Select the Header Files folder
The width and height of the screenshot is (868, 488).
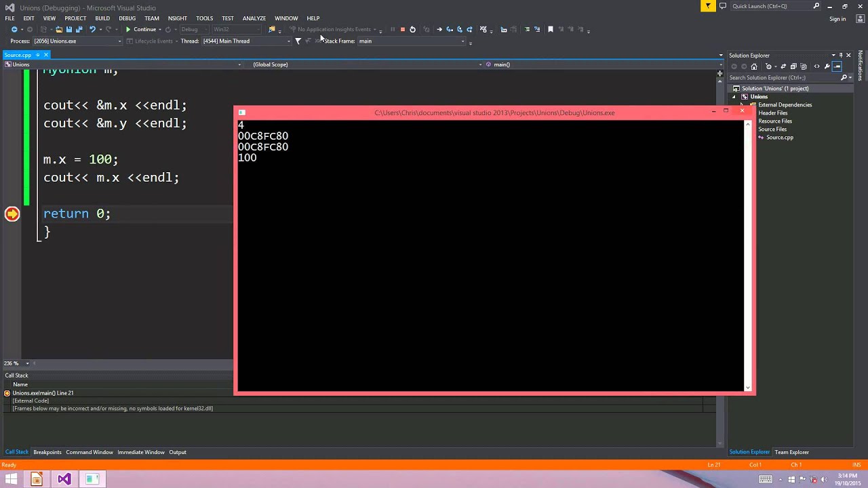point(772,113)
